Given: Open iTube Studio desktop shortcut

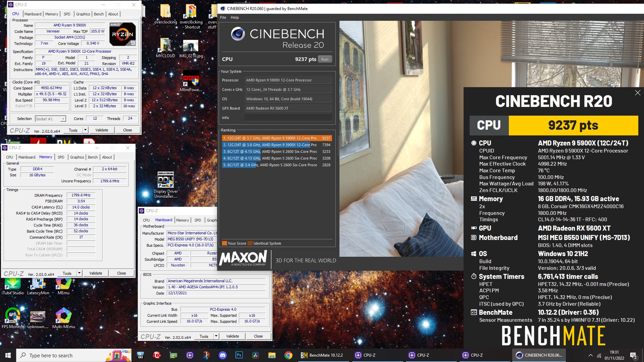Looking at the screenshot, I should [x=13, y=287].
